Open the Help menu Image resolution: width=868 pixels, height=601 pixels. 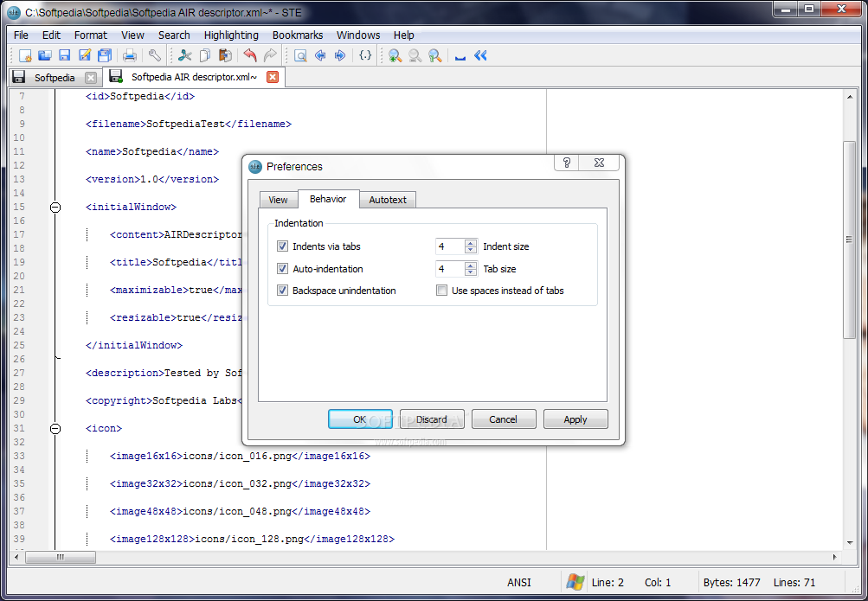[403, 35]
